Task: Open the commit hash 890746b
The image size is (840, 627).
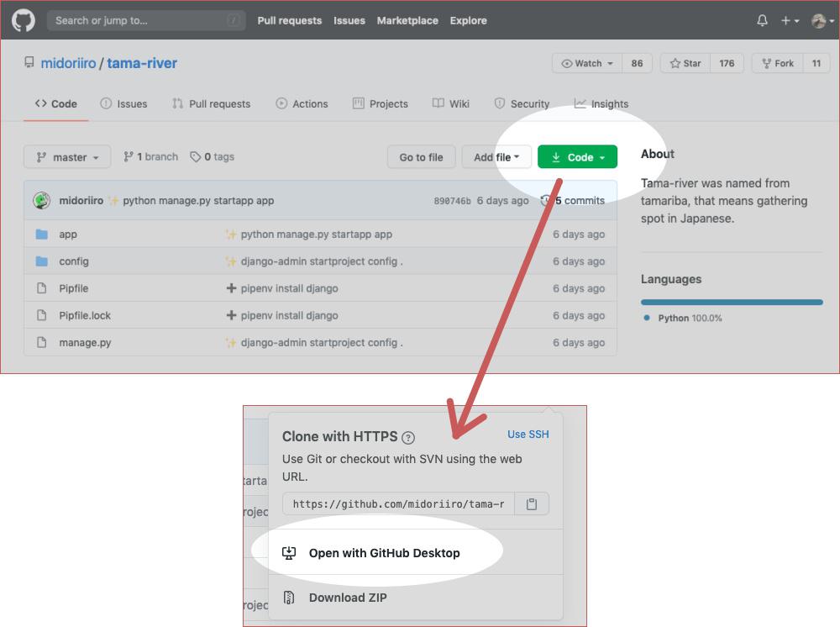Action: (452, 201)
